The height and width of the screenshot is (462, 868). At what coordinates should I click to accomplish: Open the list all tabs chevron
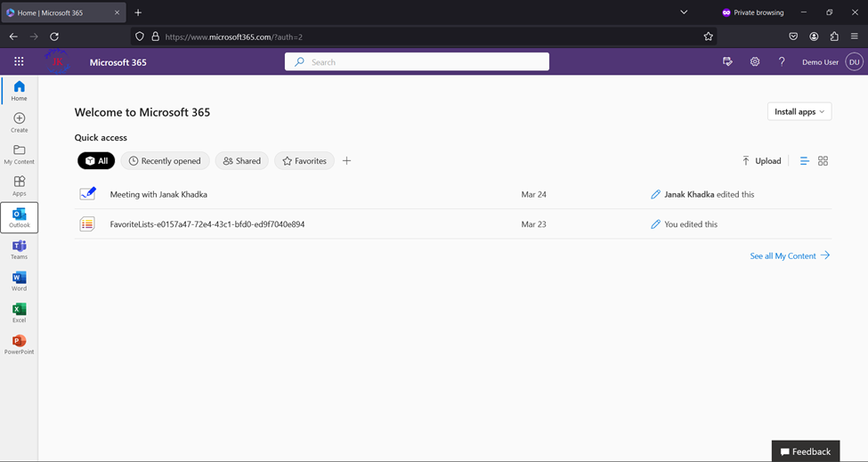point(684,12)
